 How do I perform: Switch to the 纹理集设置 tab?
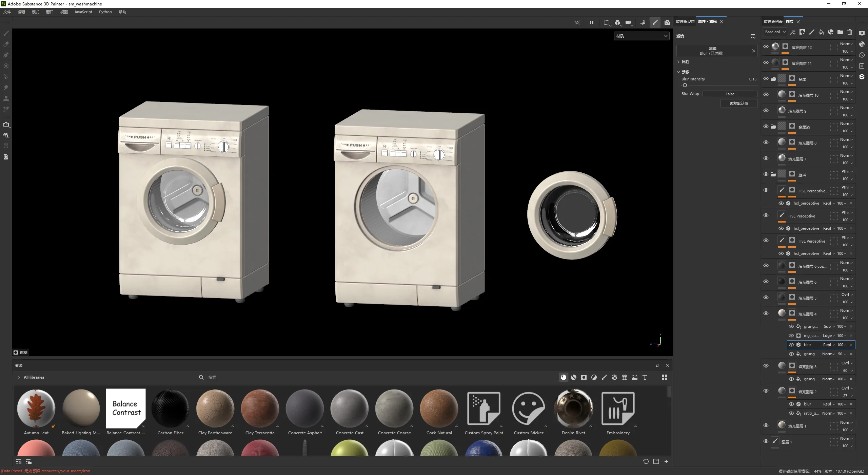tap(685, 21)
